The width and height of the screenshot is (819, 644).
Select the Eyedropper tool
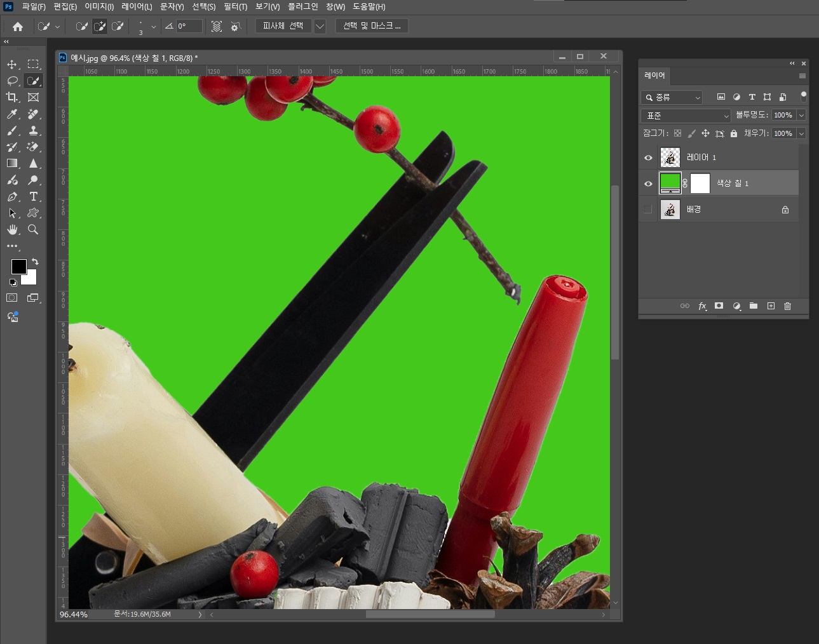point(12,114)
